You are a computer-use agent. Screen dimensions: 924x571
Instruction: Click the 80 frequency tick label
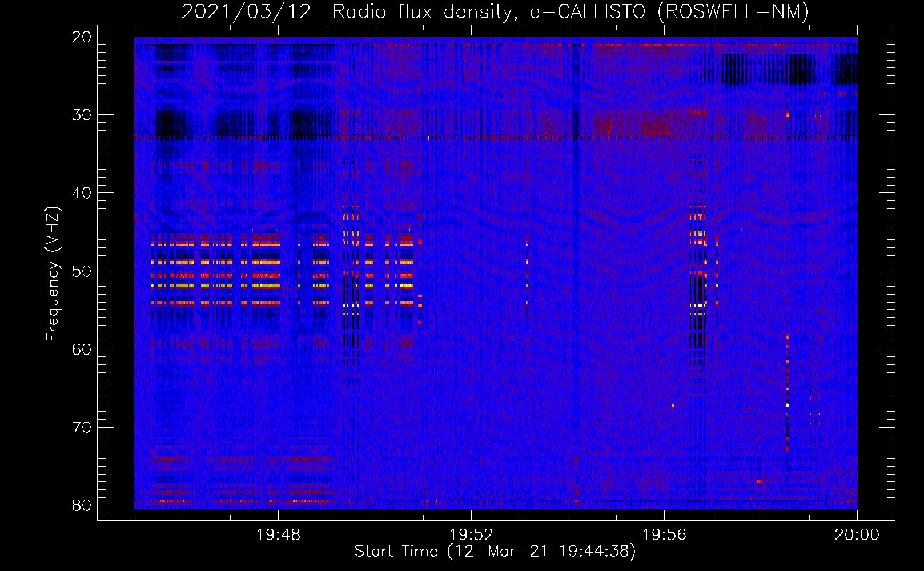pos(82,506)
